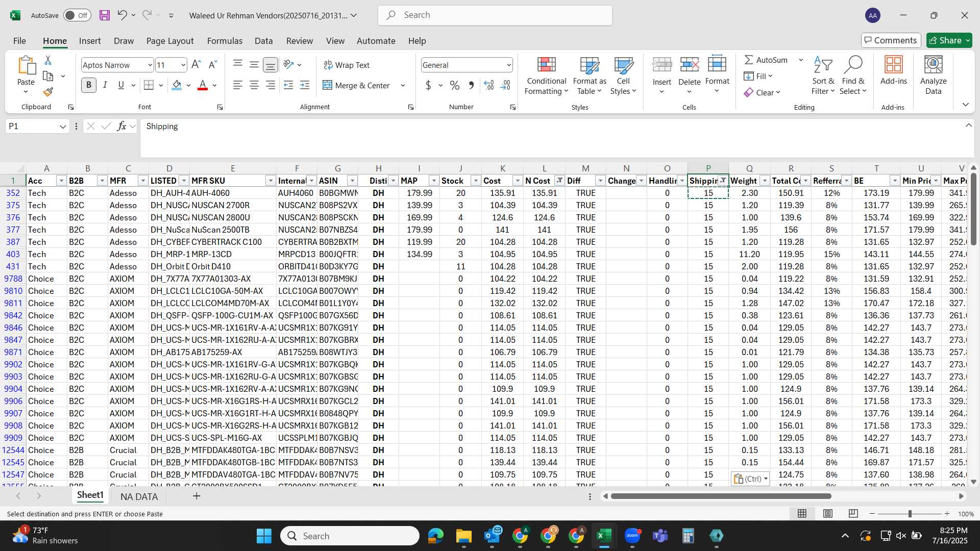Toggle Bold formatting

tap(89, 85)
